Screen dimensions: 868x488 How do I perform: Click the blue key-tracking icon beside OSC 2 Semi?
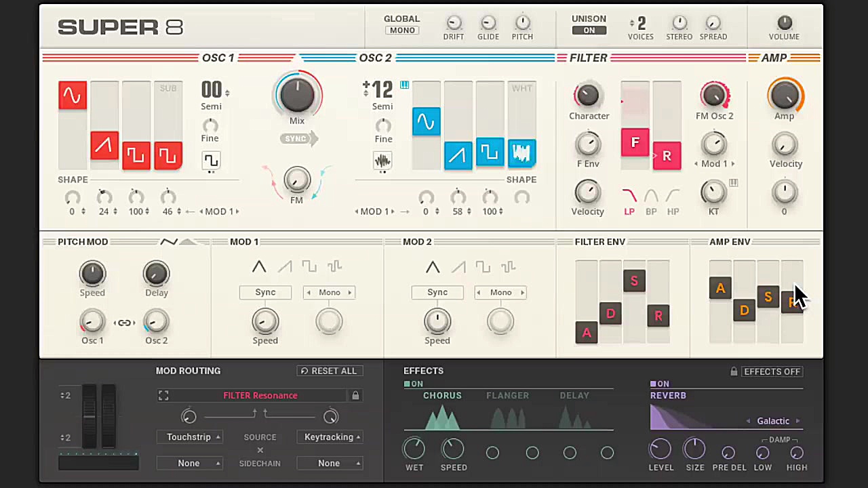405,85
